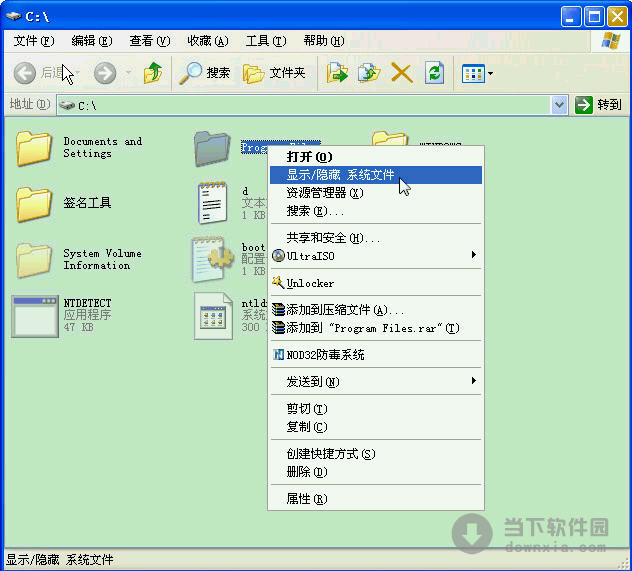Click the green Refresh toolbar icon
This screenshot has height=571, width=632.
434,73
